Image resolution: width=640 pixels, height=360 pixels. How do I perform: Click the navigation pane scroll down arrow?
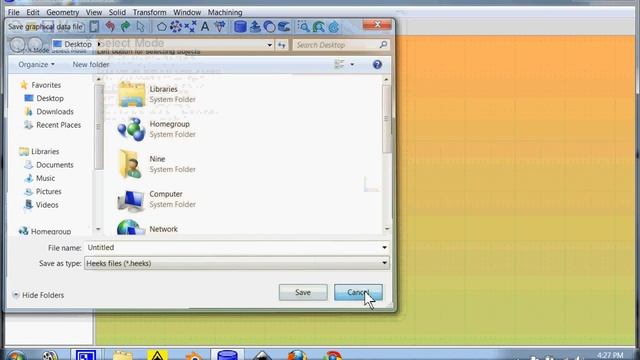point(98,229)
